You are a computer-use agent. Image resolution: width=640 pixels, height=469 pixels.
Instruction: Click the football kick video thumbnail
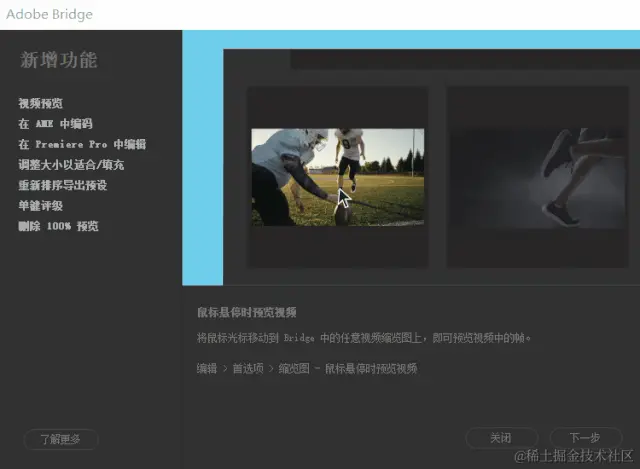[338, 177]
